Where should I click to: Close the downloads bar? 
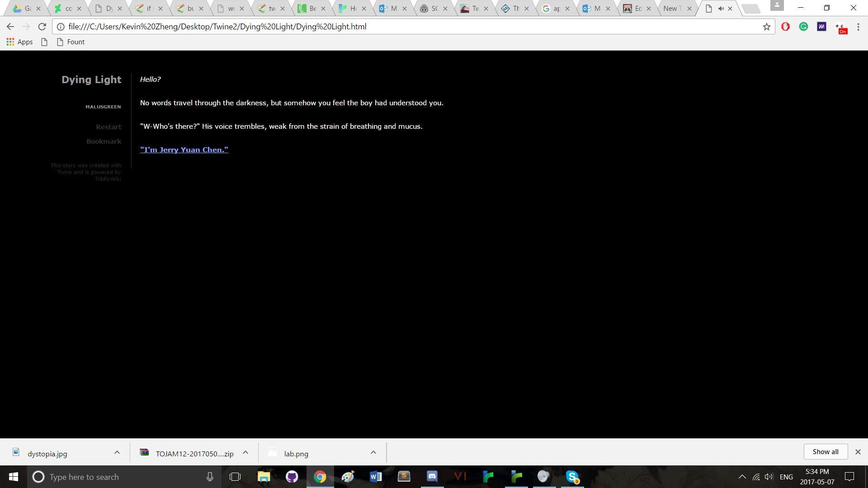tap(858, 452)
